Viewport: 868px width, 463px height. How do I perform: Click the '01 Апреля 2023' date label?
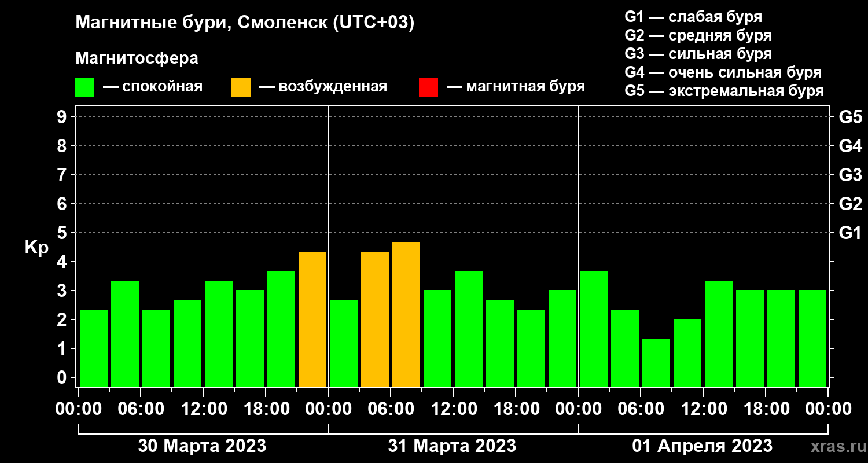click(x=702, y=446)
